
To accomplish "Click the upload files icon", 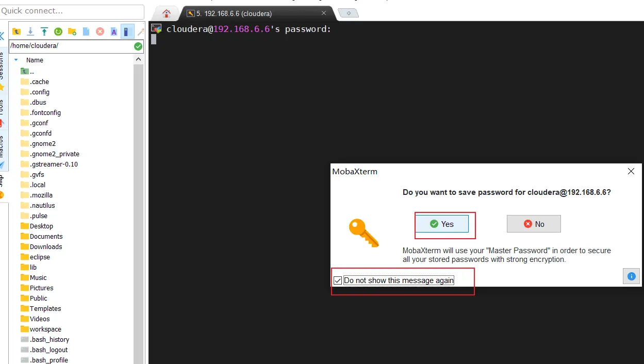I will coord(44,31).
